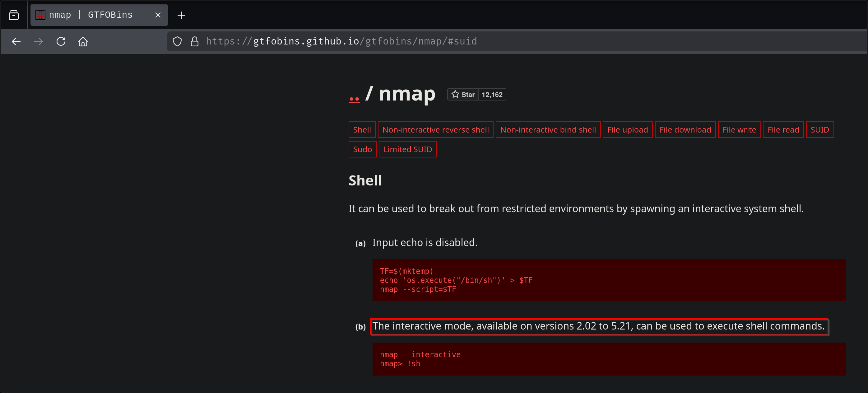
Task: Open the tab list icon at top-left
Action: click(14, 15)
